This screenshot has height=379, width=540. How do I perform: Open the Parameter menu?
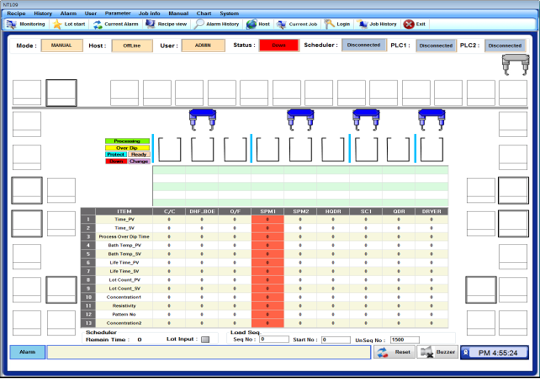tap(117, 13)
